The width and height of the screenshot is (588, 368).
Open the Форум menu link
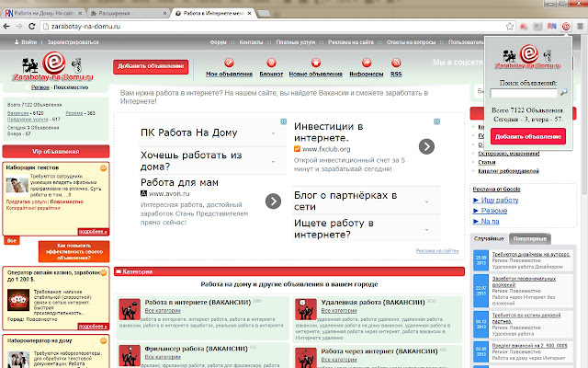pos(219,42)
